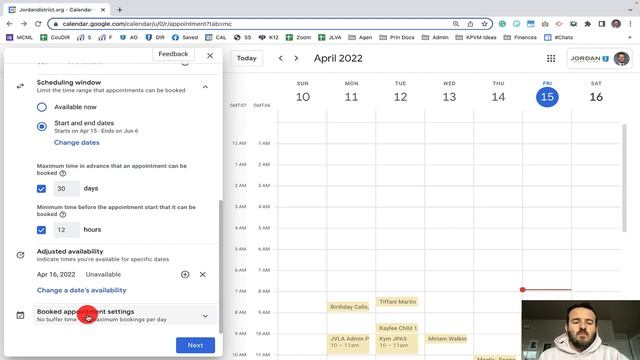Select Monday 11 date header
This screenshot has width=640, height=360.
[x=351, y=97]
